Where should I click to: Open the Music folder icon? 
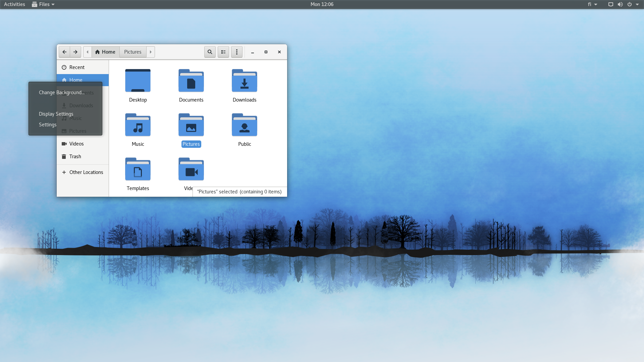pyautogui.click(x=138, y=125)
